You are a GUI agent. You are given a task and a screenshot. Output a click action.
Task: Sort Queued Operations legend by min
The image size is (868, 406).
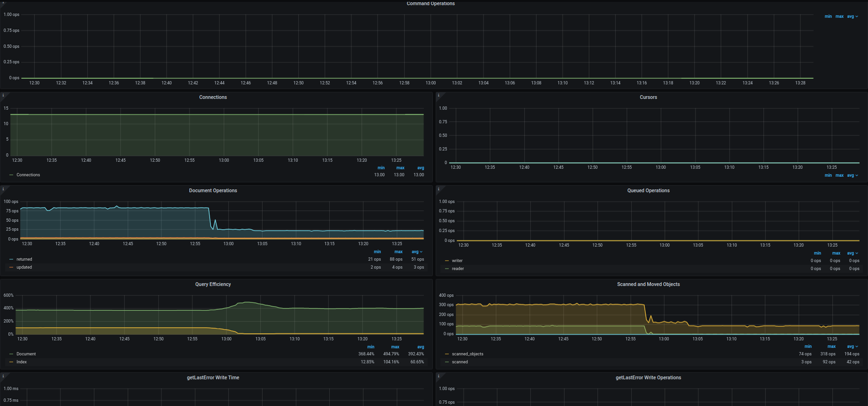tap(817, 253)
